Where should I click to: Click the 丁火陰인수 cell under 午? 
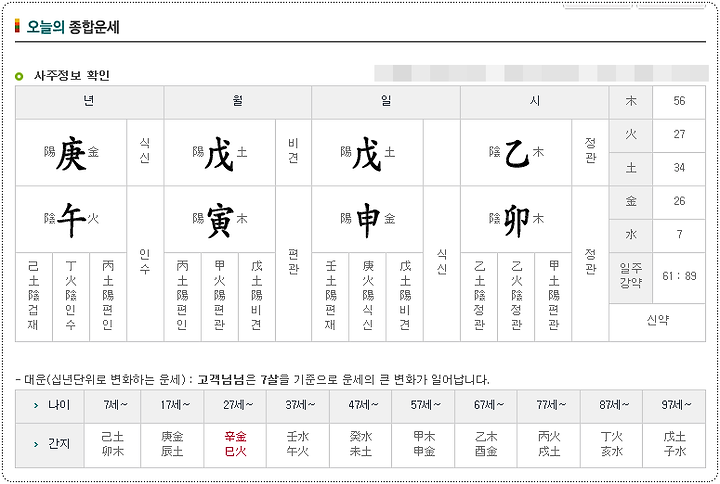(x=71, y=296)
